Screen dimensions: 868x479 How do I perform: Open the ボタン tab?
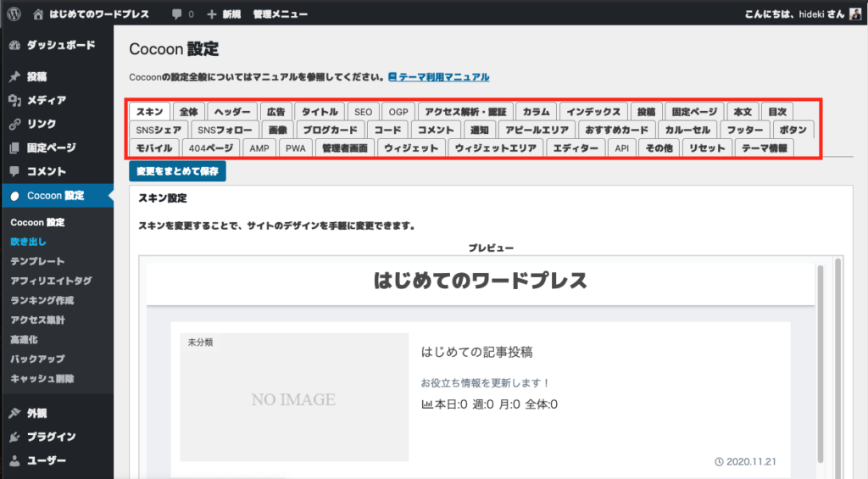pyautogui.click(x=793, y=130)
